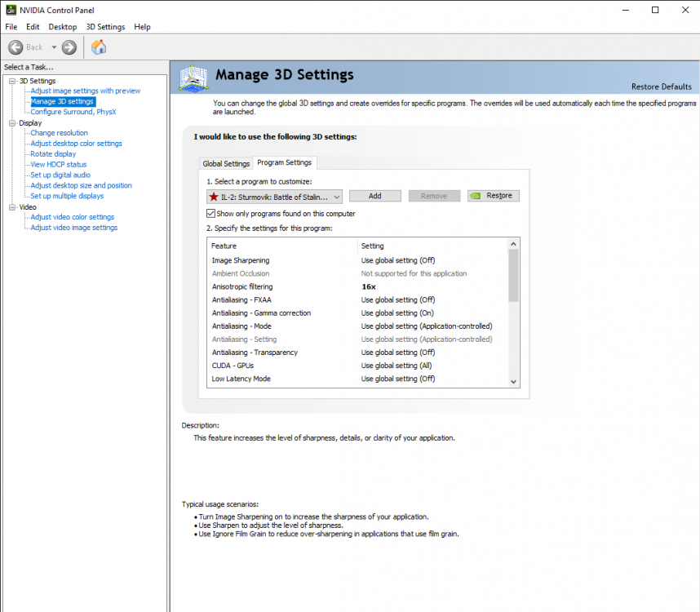Collapse the 3D Settings tree node
Image resolution: width=700 pixels, height=612 pixels.
[x=12, y=81]
